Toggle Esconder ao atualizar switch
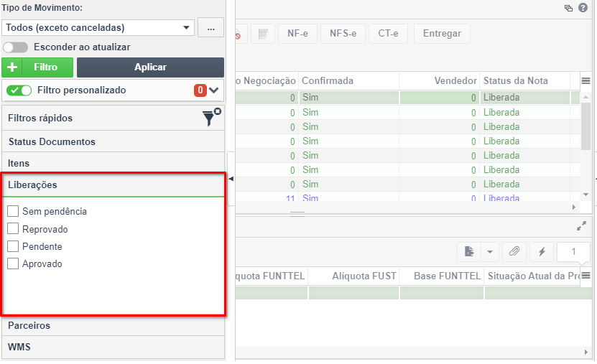Screen dimensions: 597x364 (x=15, y=47)
